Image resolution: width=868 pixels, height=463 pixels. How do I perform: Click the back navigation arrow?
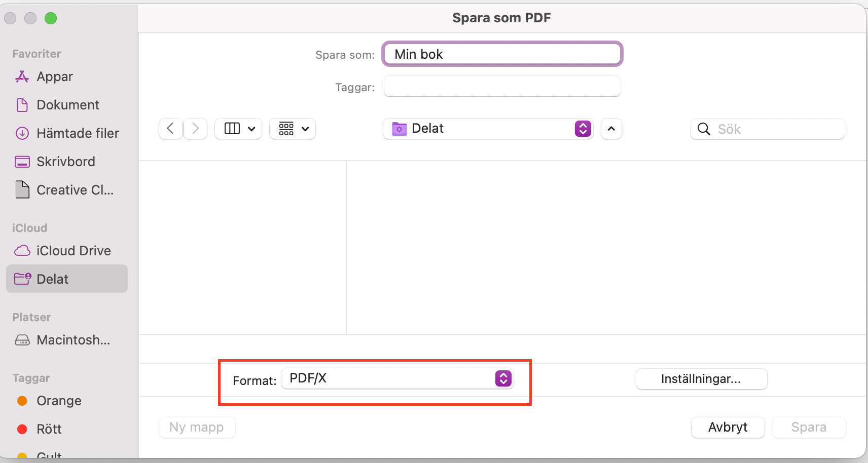pyautogui.click(x=171, y=129)
